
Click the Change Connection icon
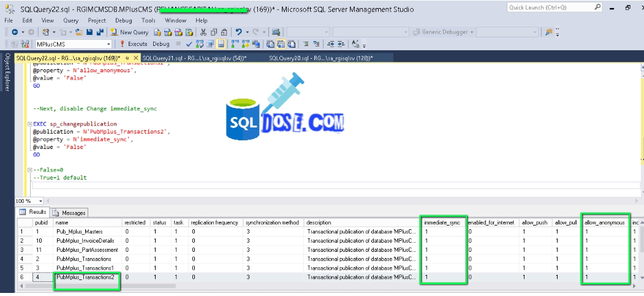(25, 44)
